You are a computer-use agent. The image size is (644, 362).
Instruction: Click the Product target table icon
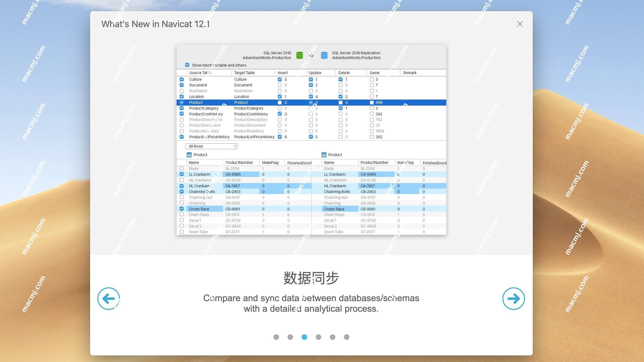pyautogui.click(x=324, y=154)
